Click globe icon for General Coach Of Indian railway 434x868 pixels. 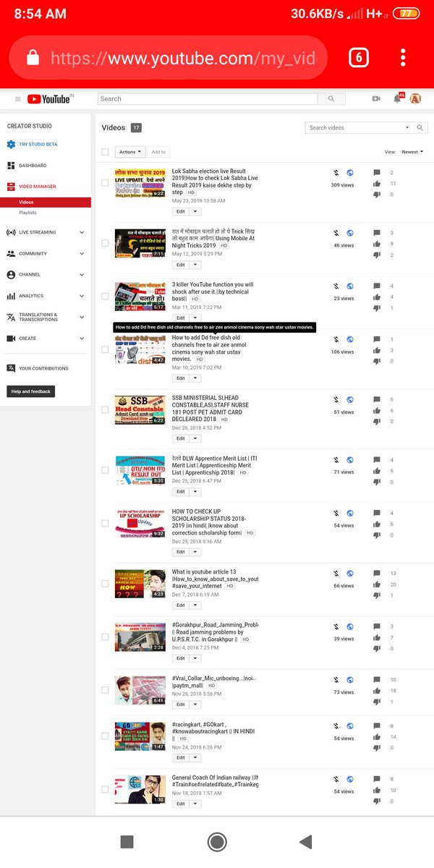pyautogui.click(x=350, y=779)
